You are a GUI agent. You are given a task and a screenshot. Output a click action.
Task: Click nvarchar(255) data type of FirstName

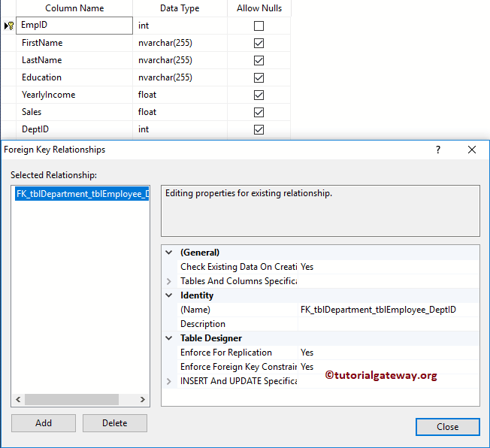180,43
